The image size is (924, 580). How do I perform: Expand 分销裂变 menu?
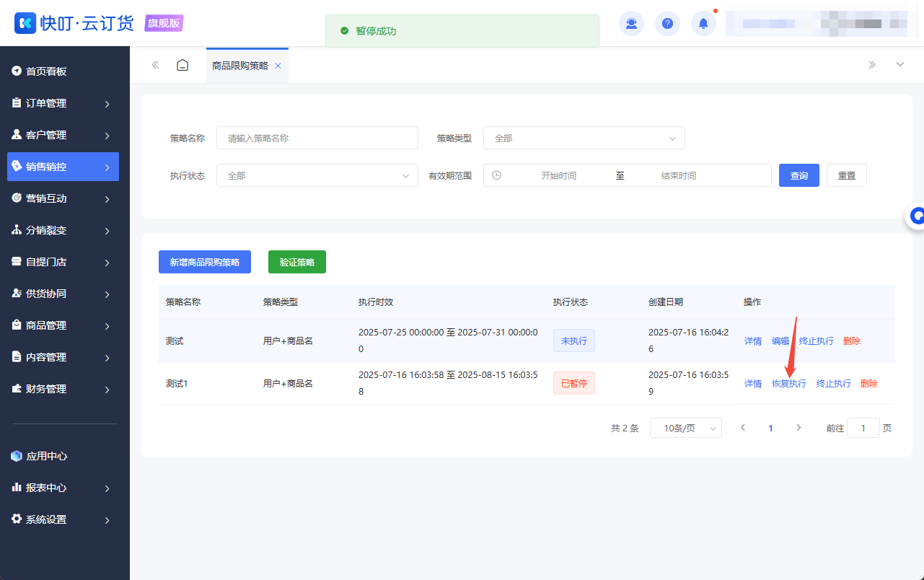[63, 230]
